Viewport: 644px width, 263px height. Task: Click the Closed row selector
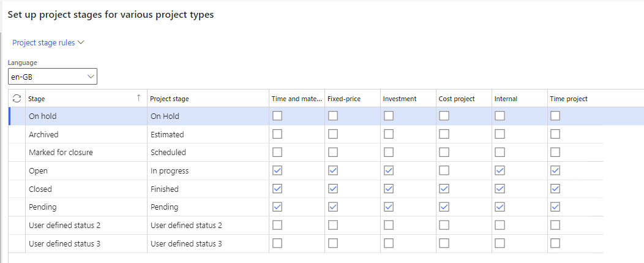click(17, 189)
